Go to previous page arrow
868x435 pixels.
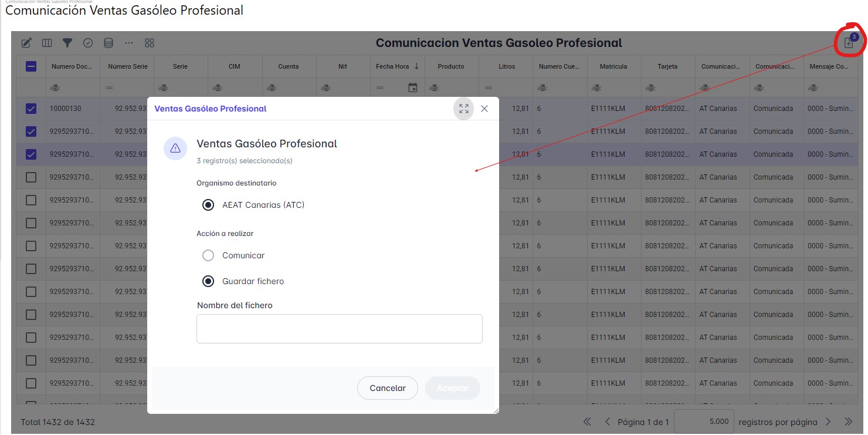[x=608, y=421]
